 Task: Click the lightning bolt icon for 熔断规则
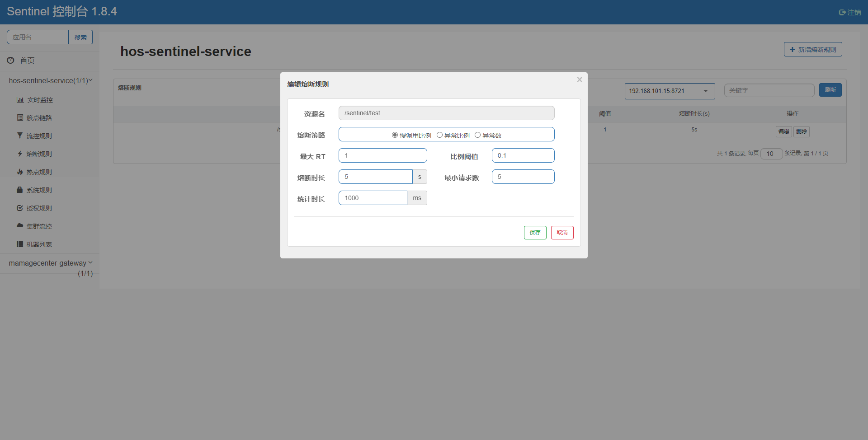[20, 154]
